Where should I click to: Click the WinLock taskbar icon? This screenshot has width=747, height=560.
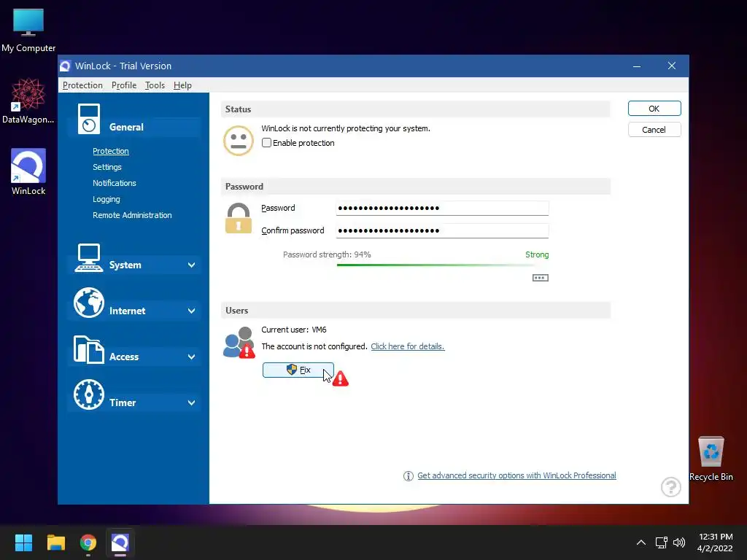[120, 542]
